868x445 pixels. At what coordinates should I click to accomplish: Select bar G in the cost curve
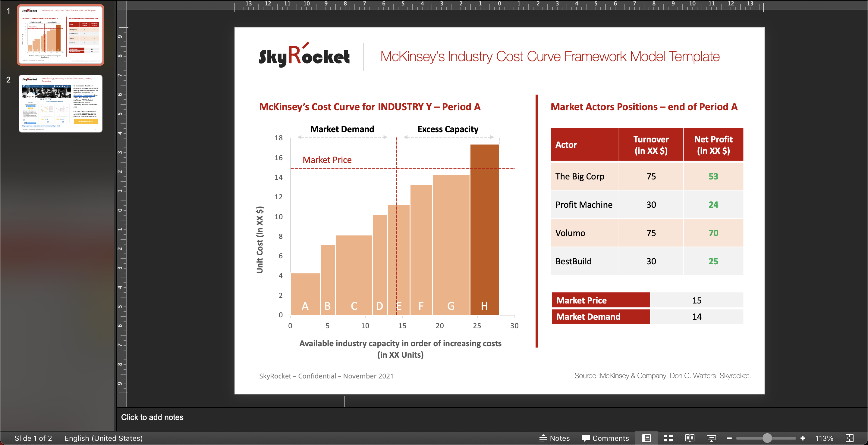[451, 245]
